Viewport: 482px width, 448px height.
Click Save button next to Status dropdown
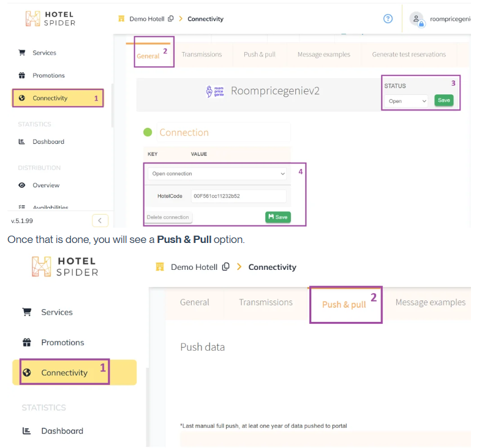point(444,100)
